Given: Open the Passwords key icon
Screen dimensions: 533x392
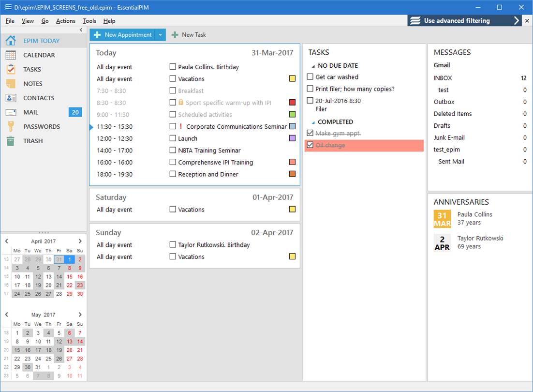Looking at the screenshot, I should click(x=11, y=126).
